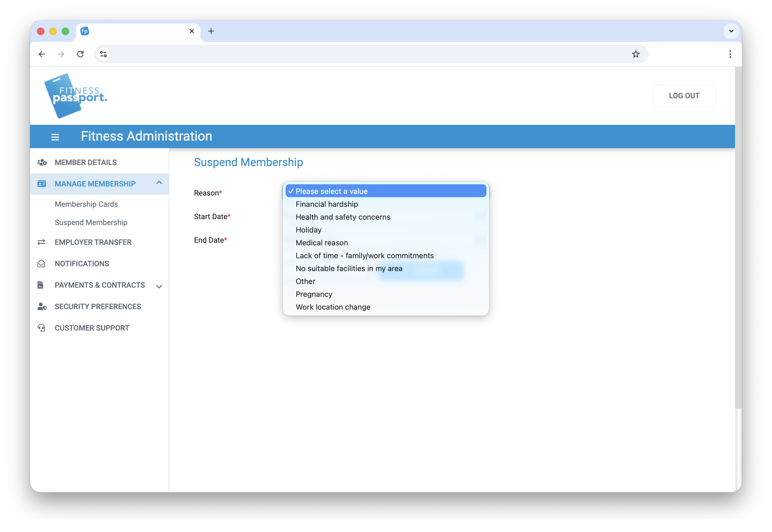Bookmark page with star icon

pos(636,54)
